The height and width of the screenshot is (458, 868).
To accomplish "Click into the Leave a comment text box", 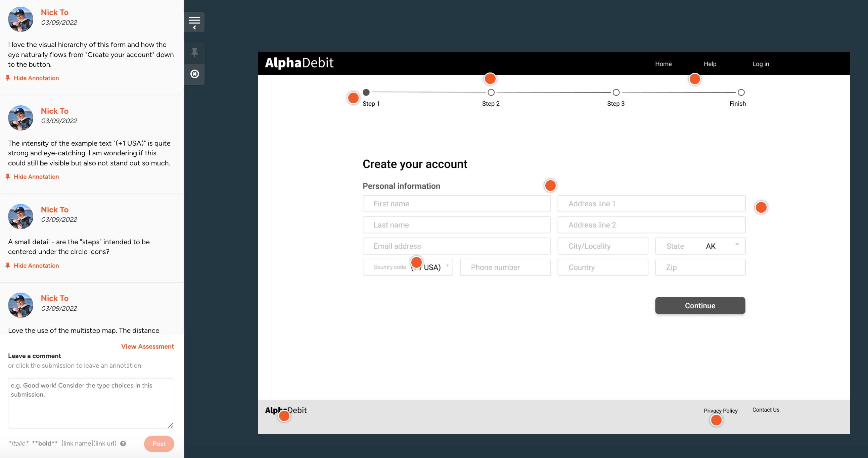I will point(91,403).
